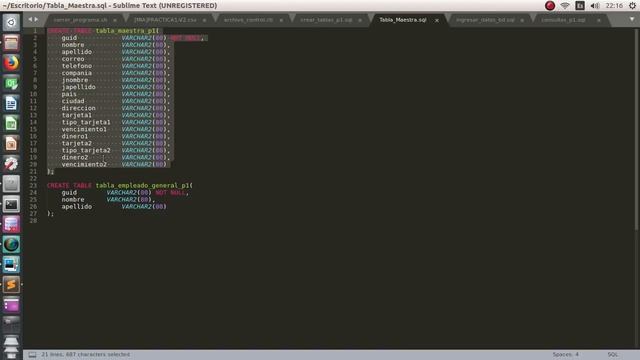Open the Wi-Fi network menu
Image resolution: width=640 pixels, height=360 pixels.
click(x=565, y=6)
